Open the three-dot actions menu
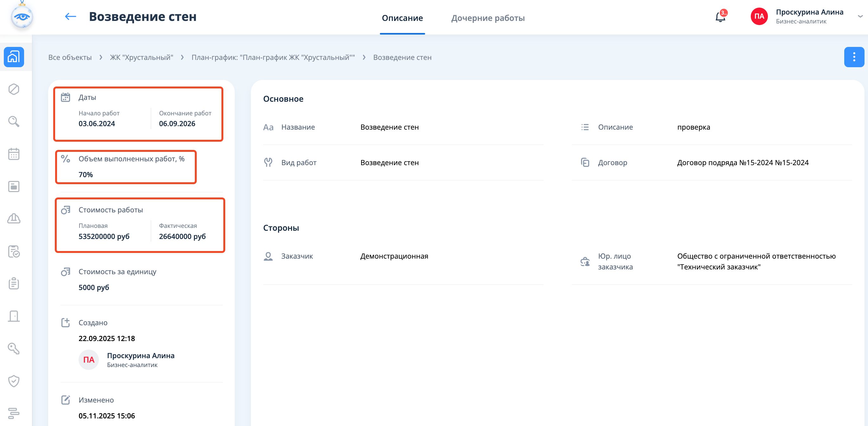This screenshot has height=426, width=868. click(x=853, y=57)
